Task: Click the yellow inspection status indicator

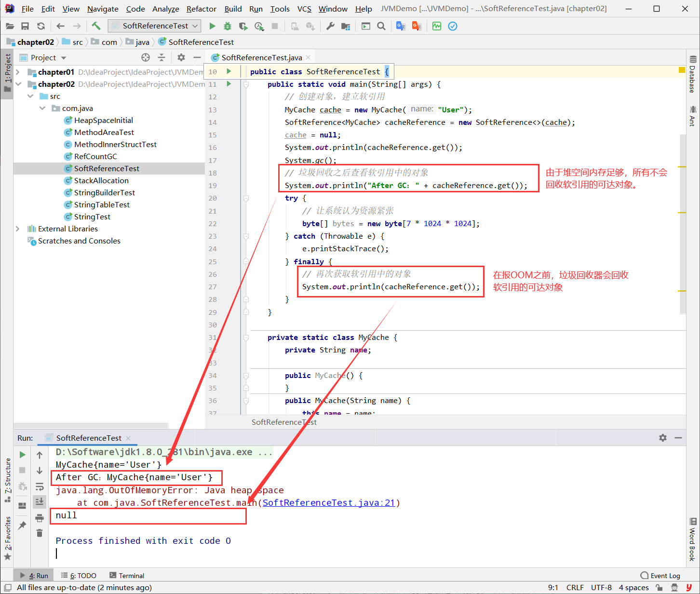Action: (682, 70)
